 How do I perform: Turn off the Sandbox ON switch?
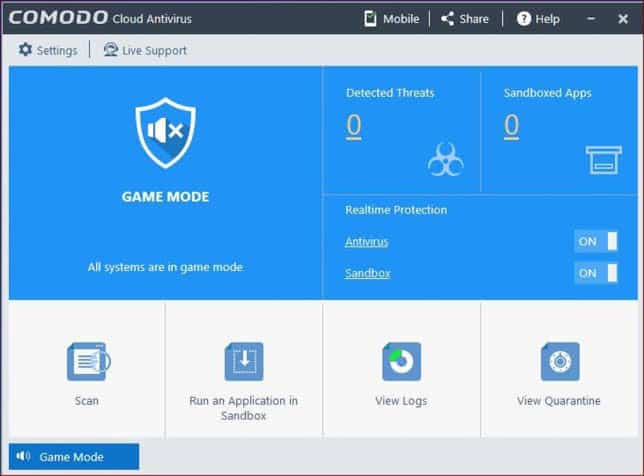tap(596, 273)
